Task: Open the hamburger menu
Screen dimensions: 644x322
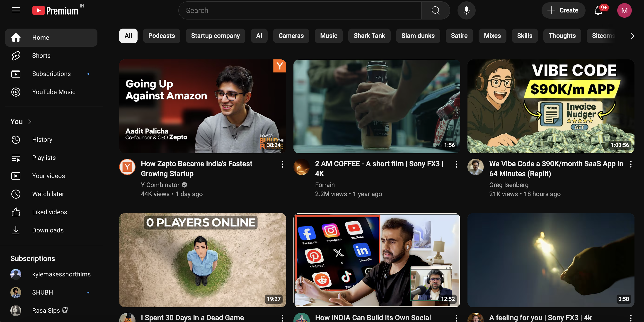Action: pyautogui.click(x=16, y=10)
